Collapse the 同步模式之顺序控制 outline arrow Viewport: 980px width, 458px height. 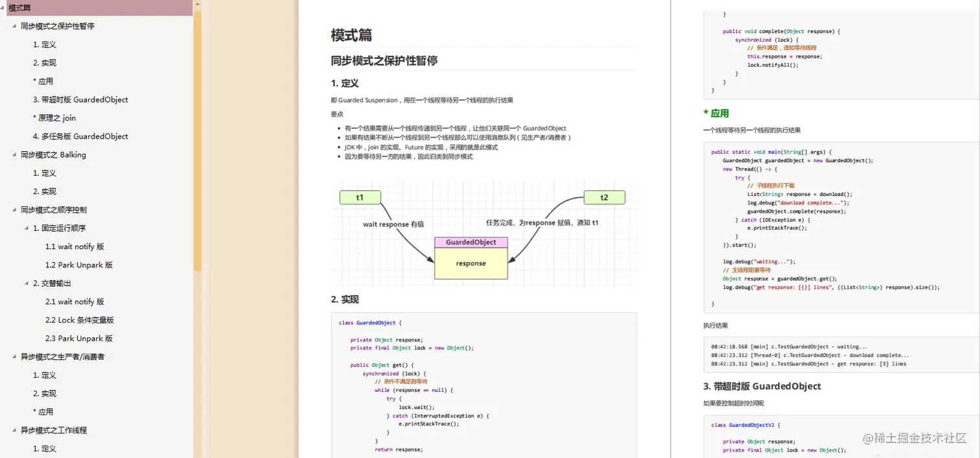pyautogui.click(x=15, y=210)
